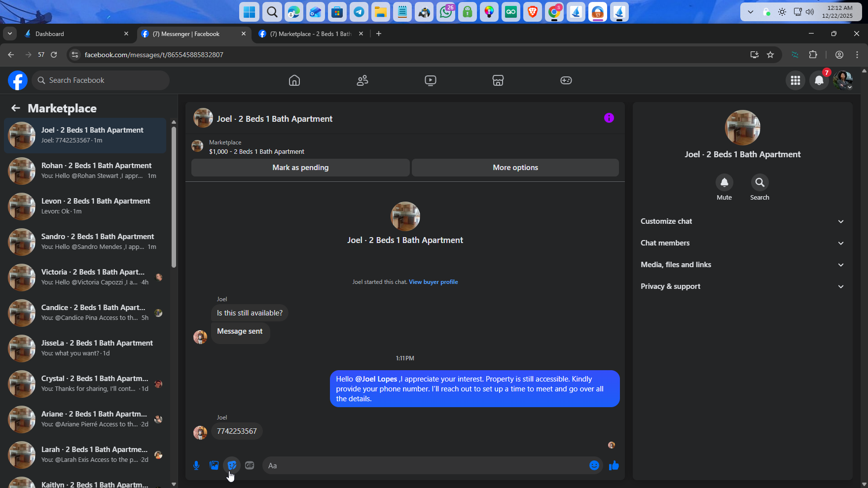This screenshot has width=868, height=488.
Task: Switch to the Marketplace - 2 Beds 1 Bath tab
Action: coord(311,34)
